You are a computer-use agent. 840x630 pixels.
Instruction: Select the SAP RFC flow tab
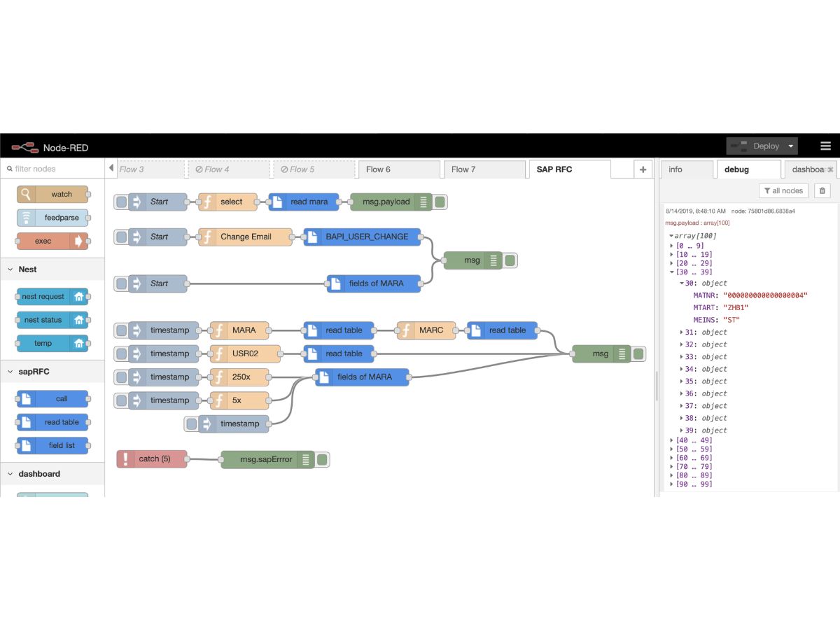point(569,169)
